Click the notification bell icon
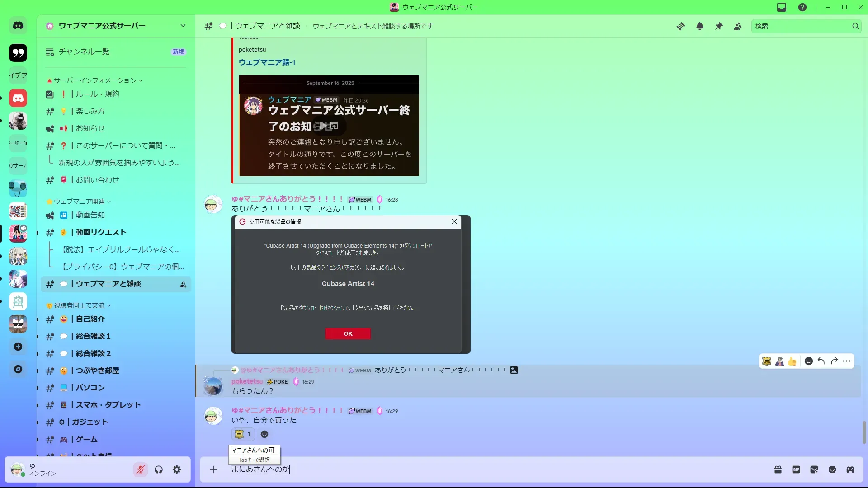The height and width of the screenshot is (488, 868). point(700,26)
